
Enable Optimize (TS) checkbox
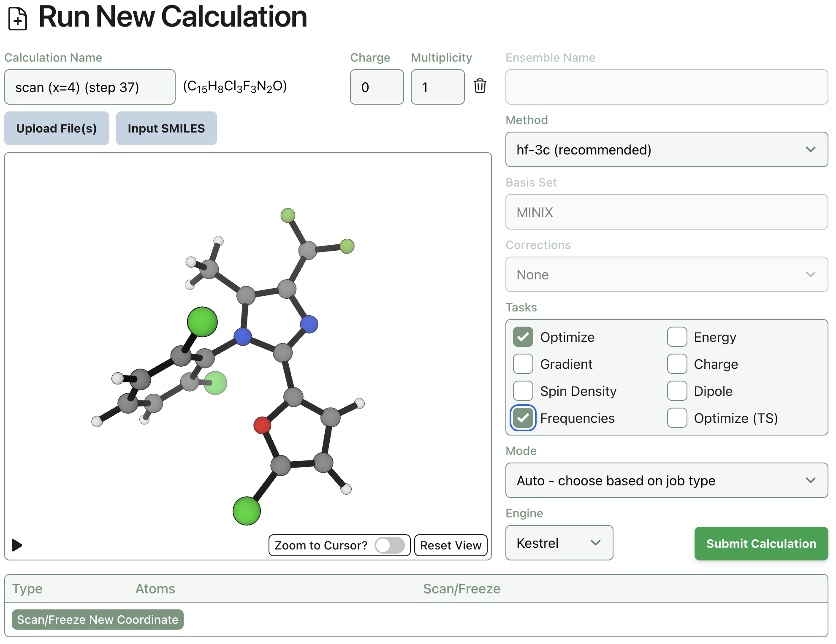point(677,418)
